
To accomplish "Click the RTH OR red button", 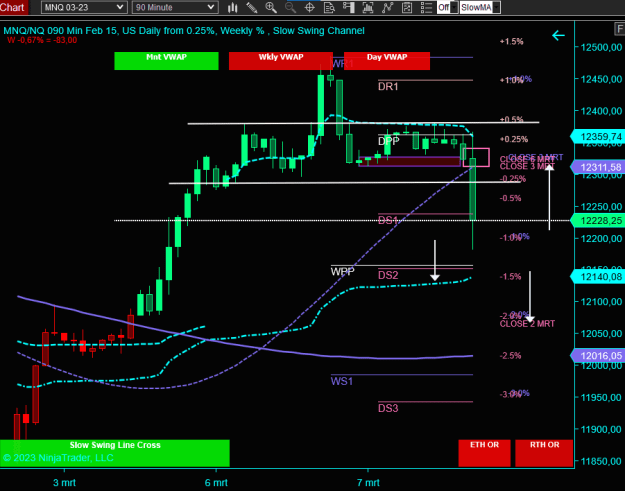I will (x=544, y=453).
